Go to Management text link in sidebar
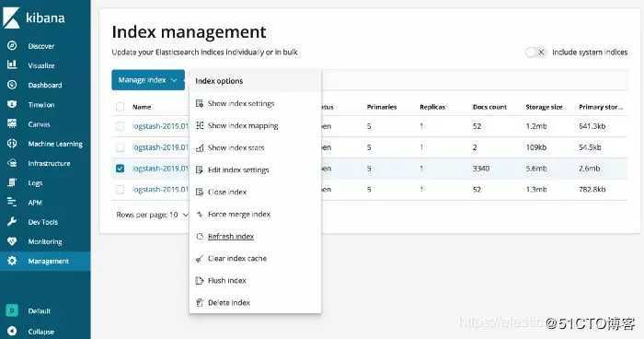The image size is (644, 339). (x=49, y=262)
